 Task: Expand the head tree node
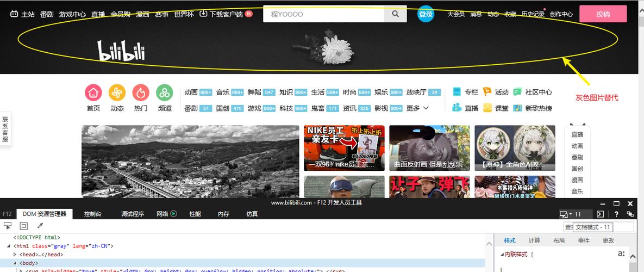(x=15, y=255)
